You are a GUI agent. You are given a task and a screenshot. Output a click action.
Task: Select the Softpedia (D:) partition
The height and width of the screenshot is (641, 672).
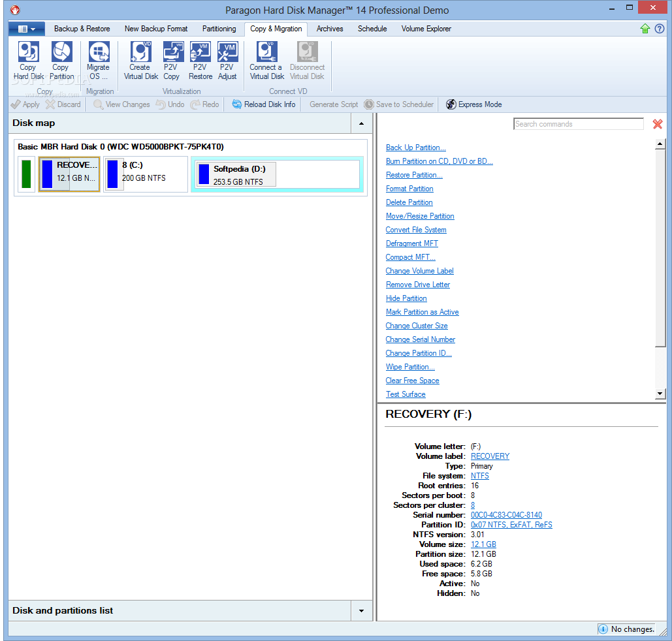(278, 174)
